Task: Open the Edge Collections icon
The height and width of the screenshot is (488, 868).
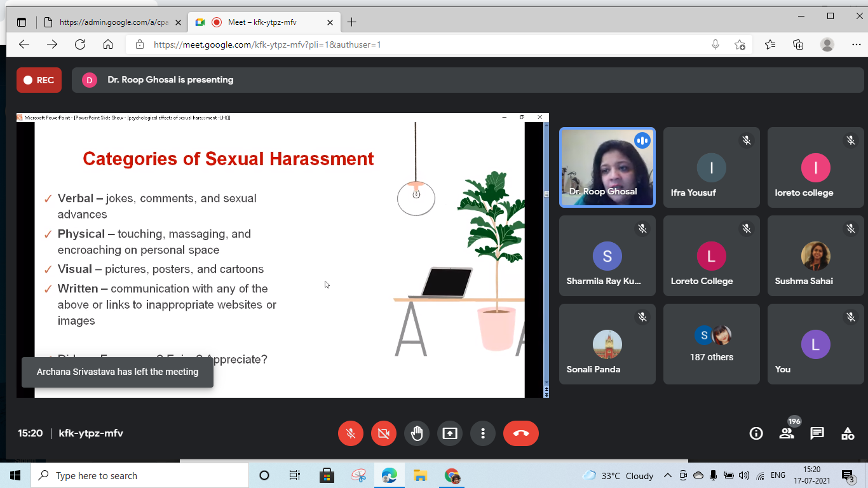Action: pos(798,44)
